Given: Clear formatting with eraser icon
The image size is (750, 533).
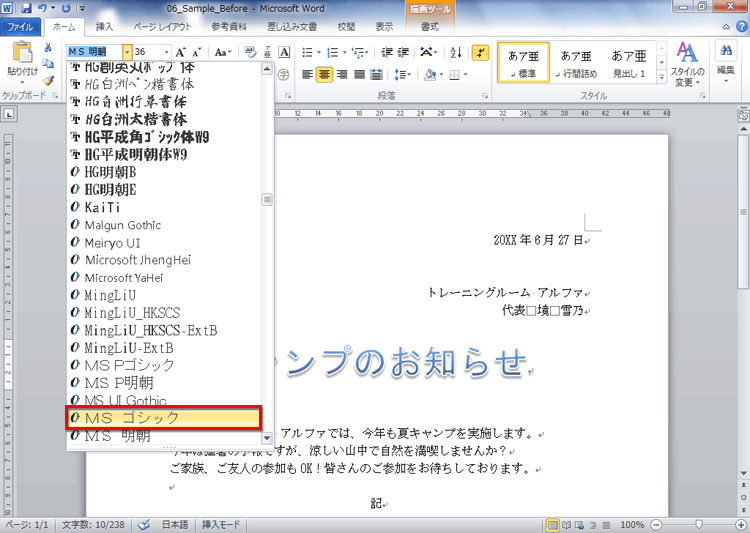Looking at the screenshot, I should click(x=250, y=52).
